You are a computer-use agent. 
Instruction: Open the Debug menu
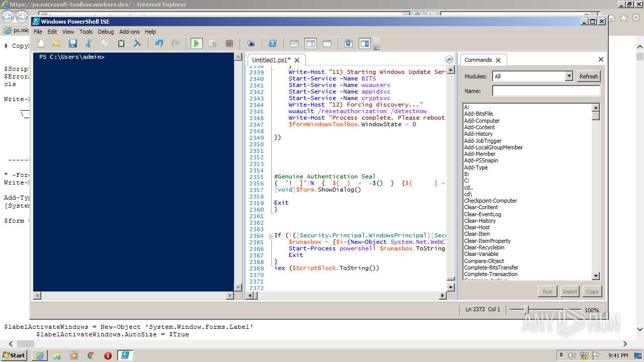point(106,32)
